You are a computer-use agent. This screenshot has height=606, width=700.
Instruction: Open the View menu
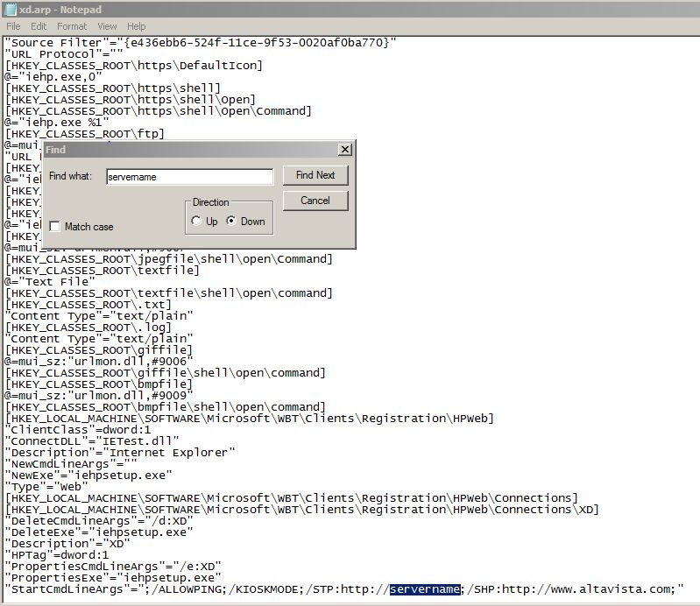[x=107, y=26]
